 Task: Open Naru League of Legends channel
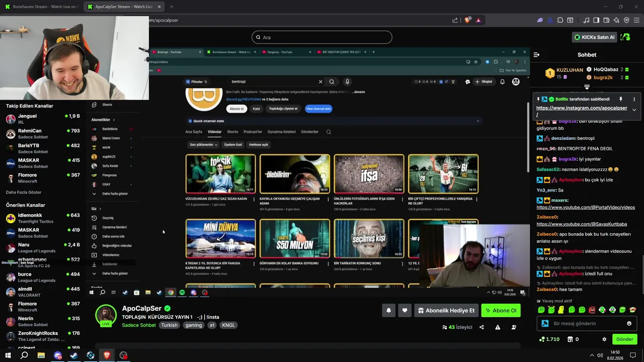(x=43, y=248)
